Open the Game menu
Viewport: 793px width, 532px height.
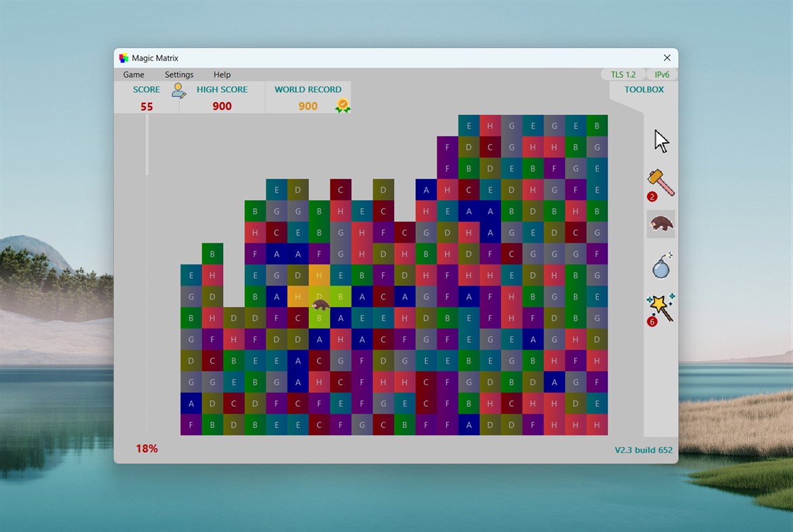click(x=133, y=74)
